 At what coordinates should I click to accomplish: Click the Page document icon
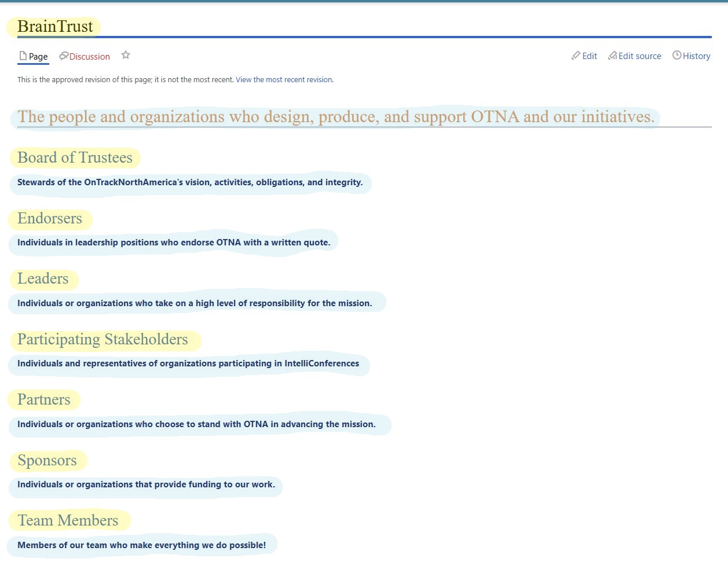click(x=23, y=56)
